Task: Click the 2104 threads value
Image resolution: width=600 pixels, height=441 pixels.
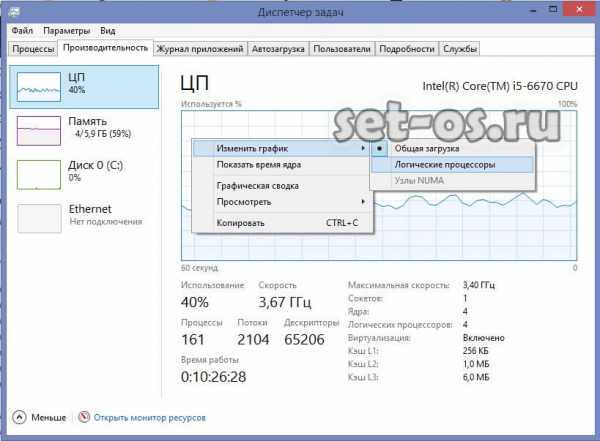Action: pyautogui.click(x=253, y=340)
